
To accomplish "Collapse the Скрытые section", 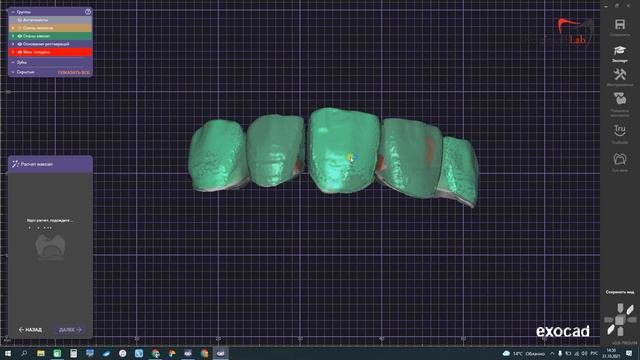I will (13, 72).
